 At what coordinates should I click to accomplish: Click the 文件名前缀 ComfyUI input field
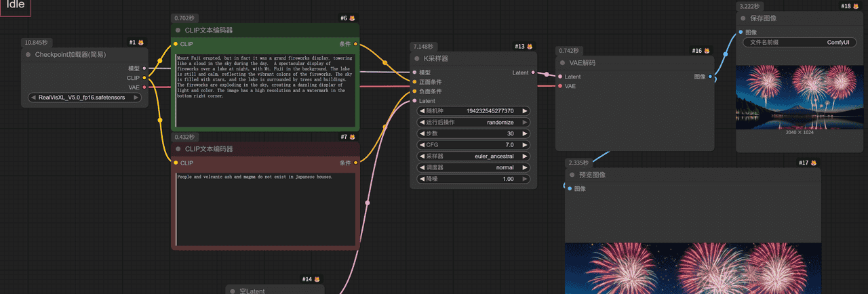798,42
